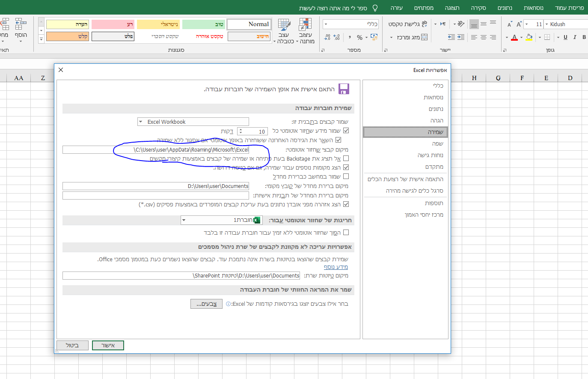
Task: Open the 'נוסחאות' ribbon tab
Action: click(x=534, y=8)
